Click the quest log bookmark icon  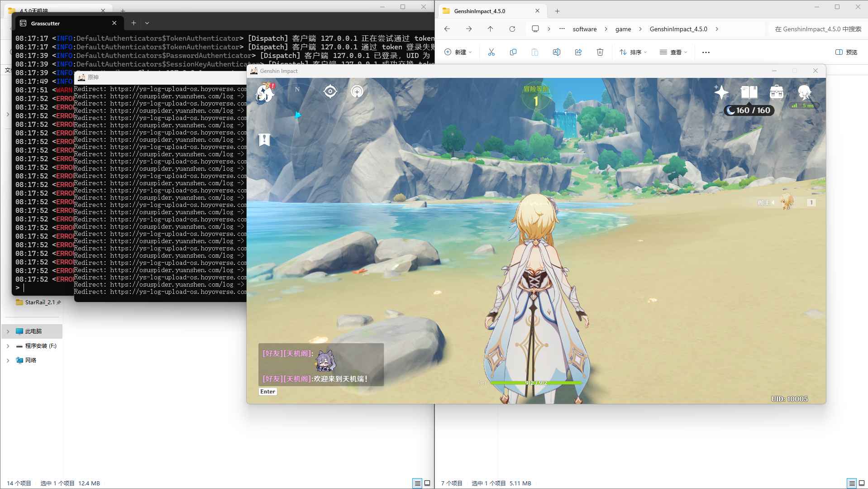coord(264,140)
